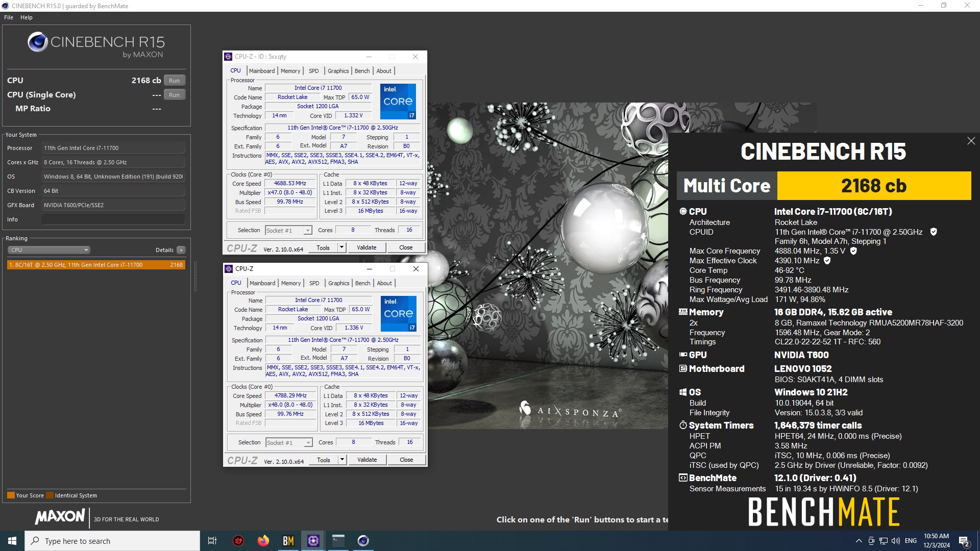
Task: Click the taskbar search box
Action: pyautogui.click(x=112, y=541)
